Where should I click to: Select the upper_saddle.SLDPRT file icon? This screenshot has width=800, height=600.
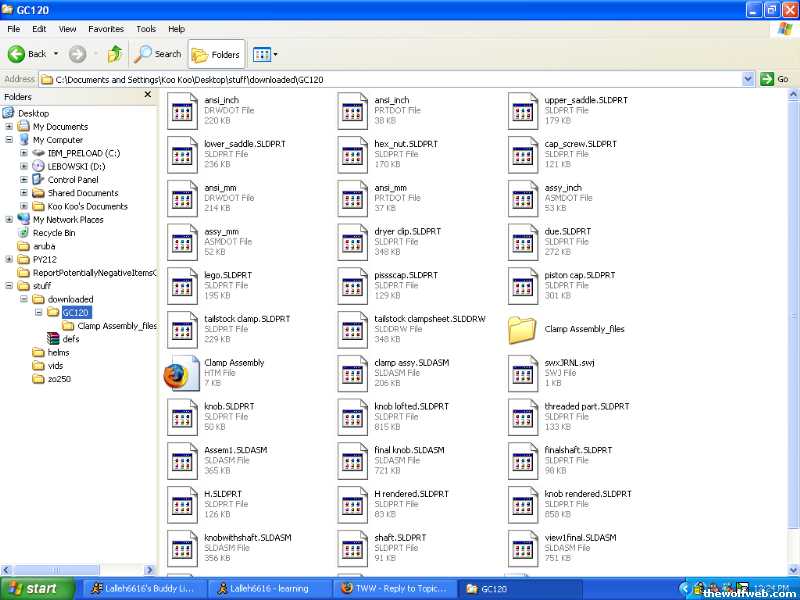(522, 110)
